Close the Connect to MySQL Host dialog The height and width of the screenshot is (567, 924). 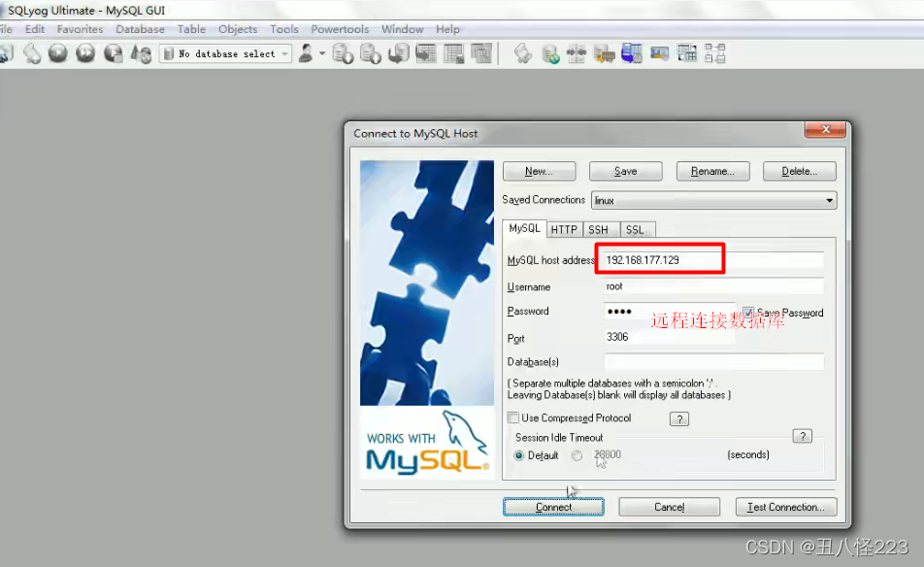point(826,130)
